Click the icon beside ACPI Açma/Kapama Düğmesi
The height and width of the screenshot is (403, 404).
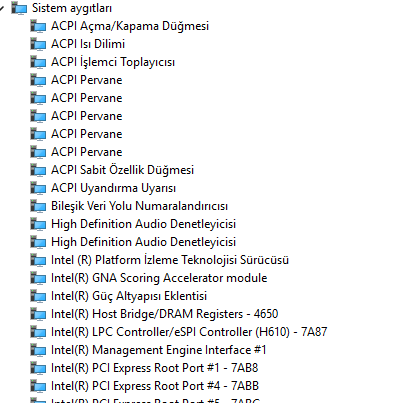[x=38, y=26]
